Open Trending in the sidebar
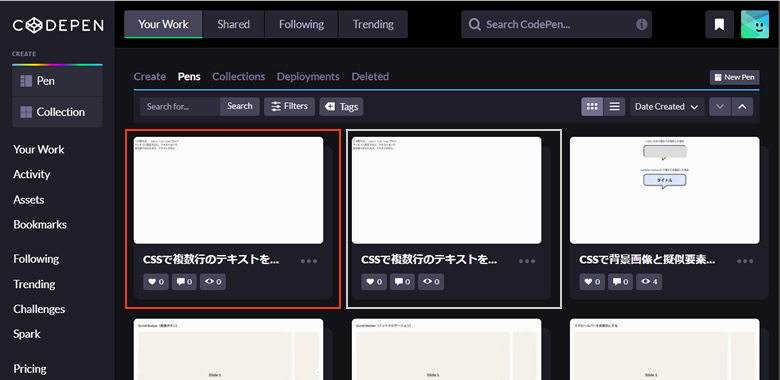 tap(34, 285)
